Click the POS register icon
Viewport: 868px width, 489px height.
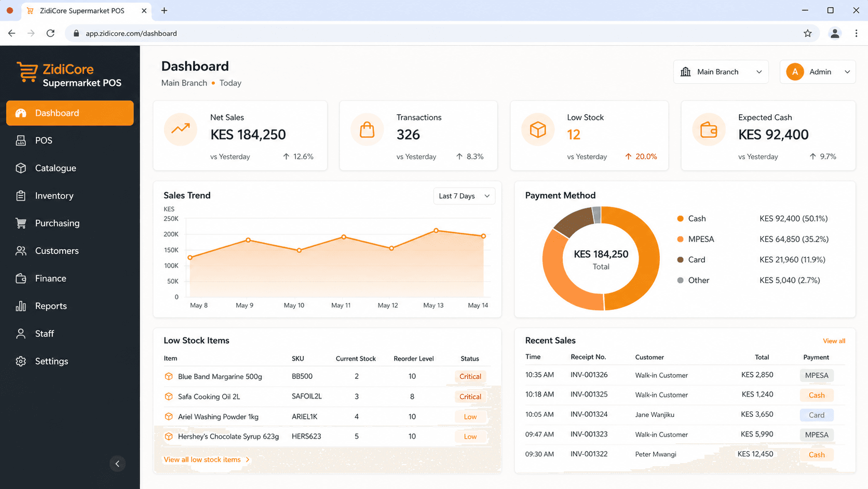21,140
